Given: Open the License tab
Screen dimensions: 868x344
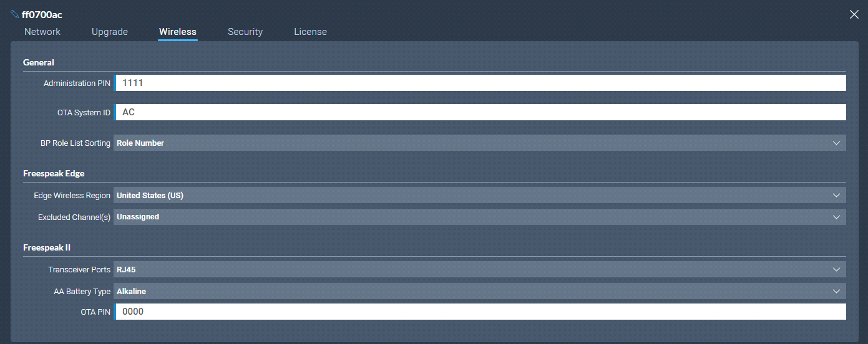Looking at the screenshot, I should point(310,32).
